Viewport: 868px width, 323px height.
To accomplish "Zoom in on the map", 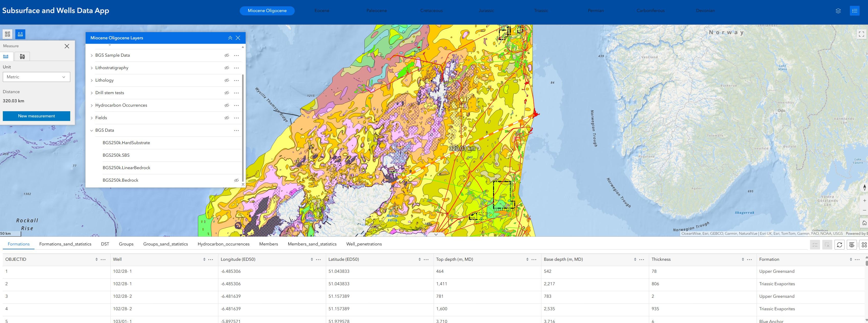I will point(864,200).
